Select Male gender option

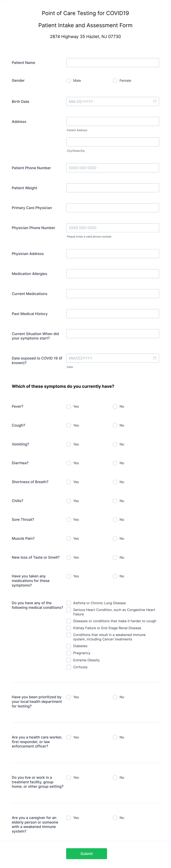[x=69, y=80]
